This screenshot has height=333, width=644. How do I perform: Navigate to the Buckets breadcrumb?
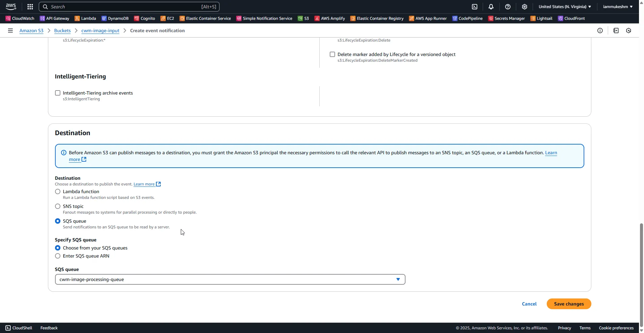click(62, 31)
